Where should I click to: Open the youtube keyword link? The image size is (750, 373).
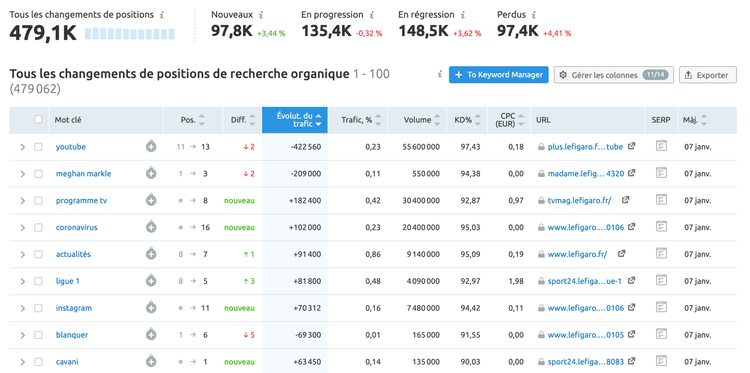(x=71, y=147)
